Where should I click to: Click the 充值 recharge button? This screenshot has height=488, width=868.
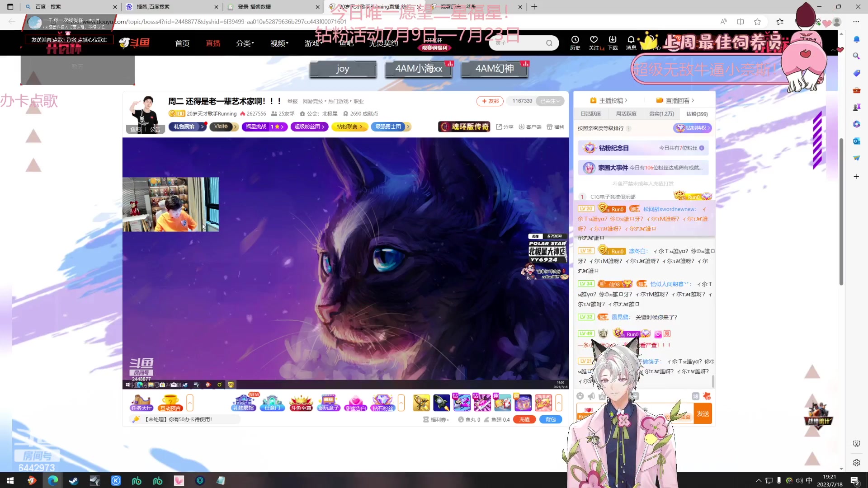tap(524, 419)
